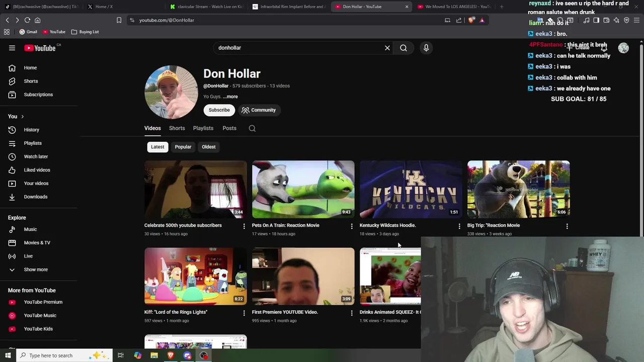Screen dimensions: 644x362
Task: Switch to the channel Posts tab
Action: pyautogui.click(x=229, y=128)
